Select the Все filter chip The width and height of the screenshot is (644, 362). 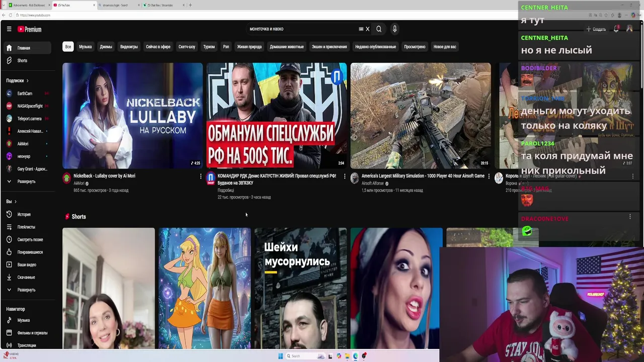(x=68, y=47)
